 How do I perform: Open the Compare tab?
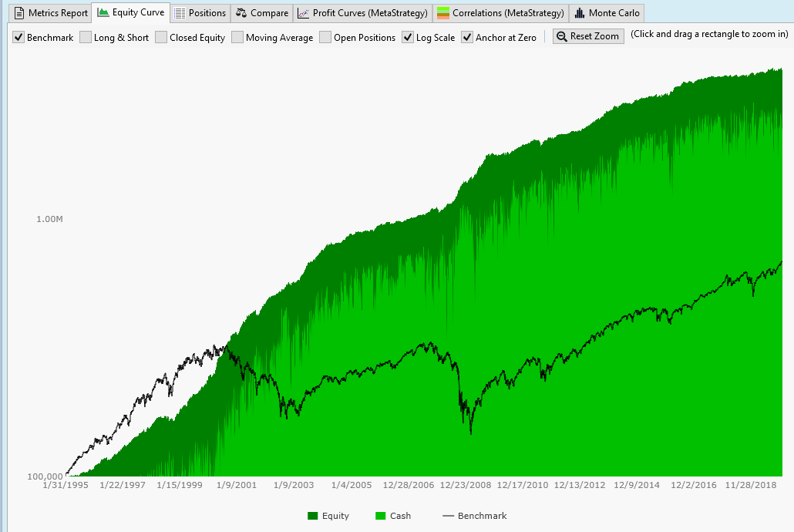(262, 13)
